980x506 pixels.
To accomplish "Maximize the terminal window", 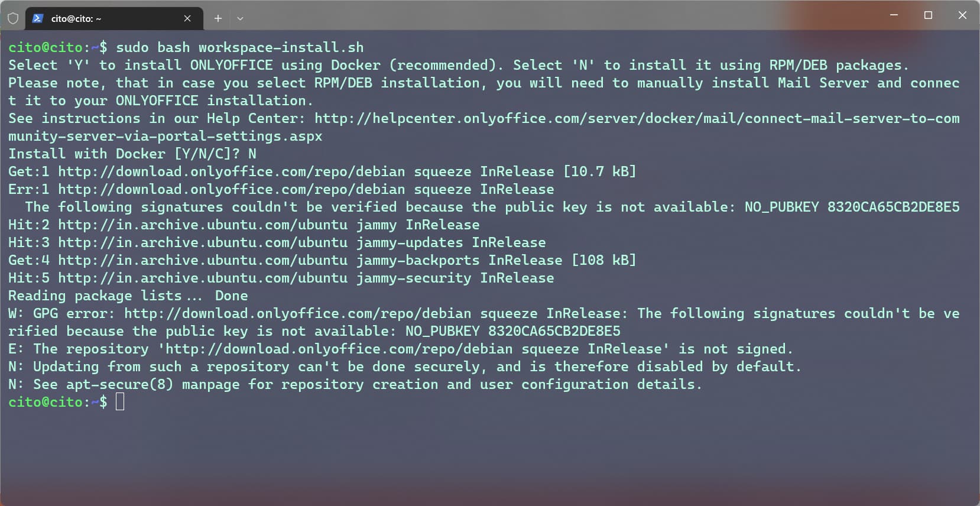I will point(928,15).
